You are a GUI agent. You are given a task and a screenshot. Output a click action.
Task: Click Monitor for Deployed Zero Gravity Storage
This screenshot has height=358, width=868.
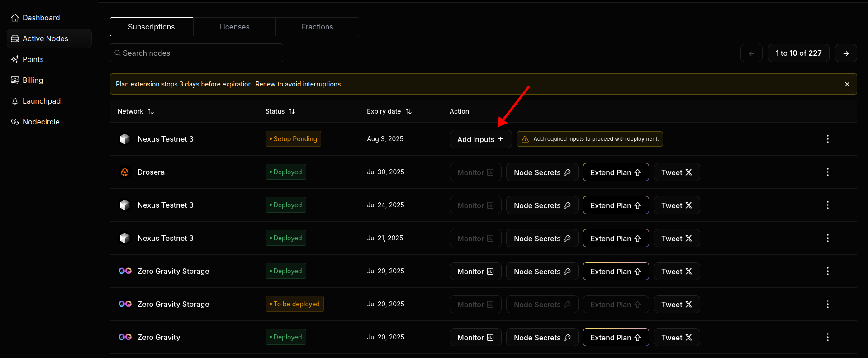(x=475, y=271)
